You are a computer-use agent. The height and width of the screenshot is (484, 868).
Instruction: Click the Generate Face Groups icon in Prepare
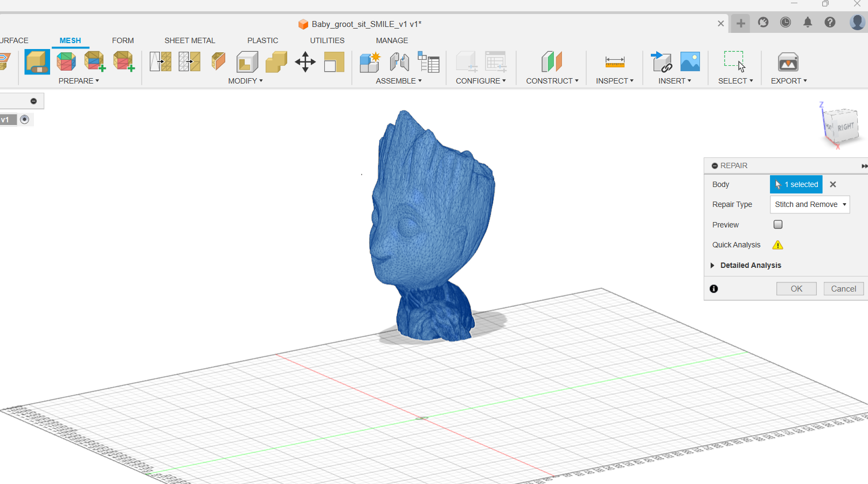(66, 61)
